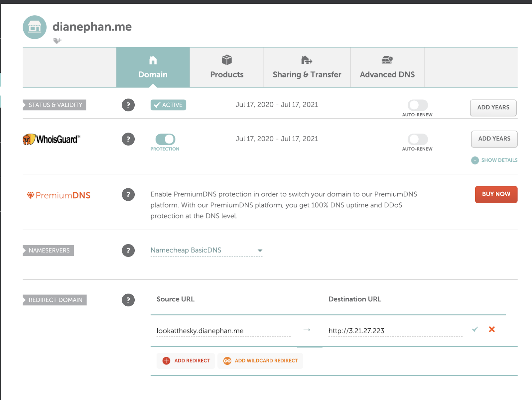
Task: Click the Domain tab house icon
Action: point(153,60)
